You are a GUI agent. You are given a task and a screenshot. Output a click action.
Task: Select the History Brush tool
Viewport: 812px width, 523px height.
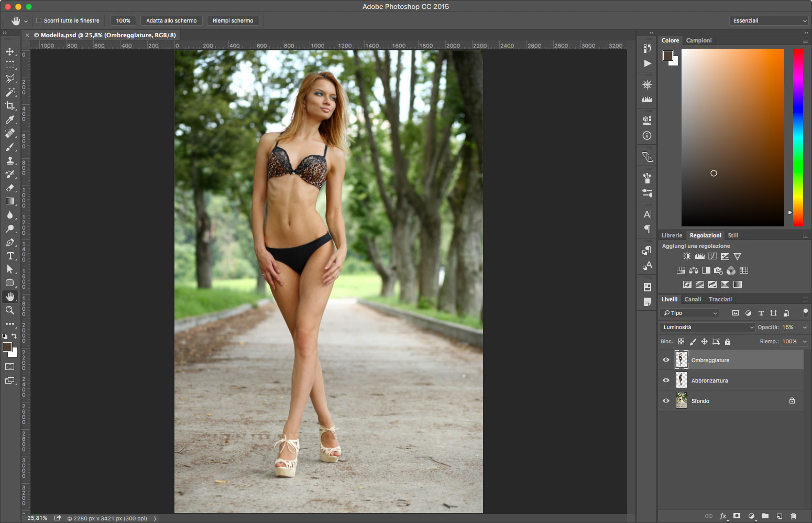click(x=10, y=174)
